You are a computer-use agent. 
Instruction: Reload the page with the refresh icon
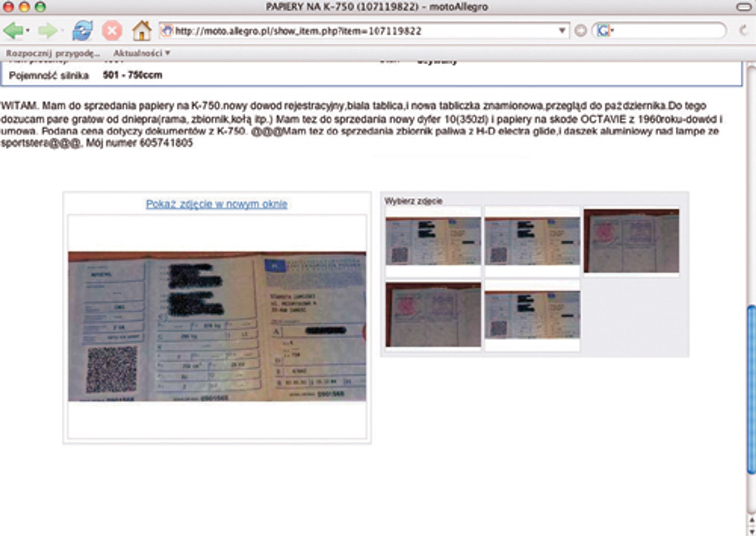tap(82, 31)
